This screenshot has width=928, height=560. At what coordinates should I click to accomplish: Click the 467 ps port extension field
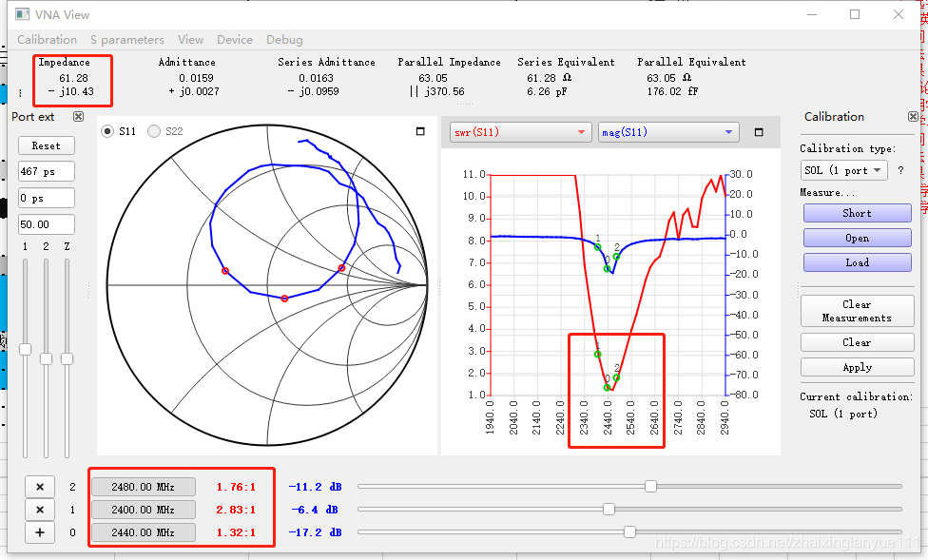(47, 171)
